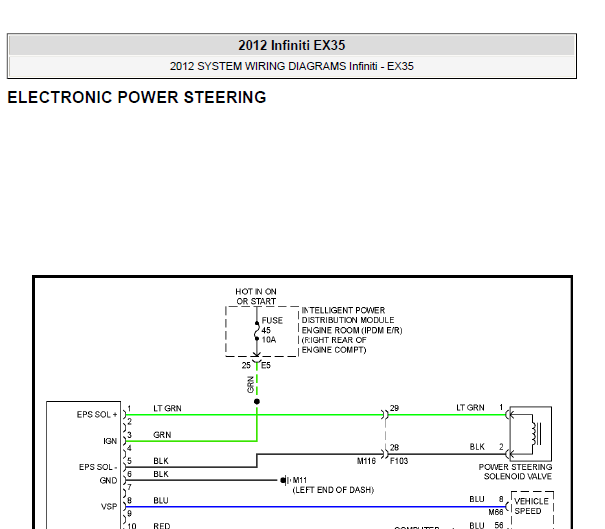Select the 'EPS SOL -' pin label

coord(98,467)
